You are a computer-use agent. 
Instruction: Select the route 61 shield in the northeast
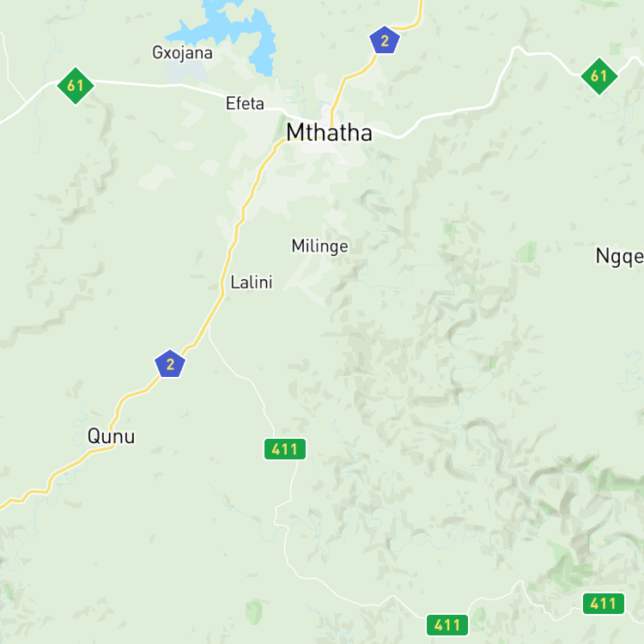[x=598, y=76]
